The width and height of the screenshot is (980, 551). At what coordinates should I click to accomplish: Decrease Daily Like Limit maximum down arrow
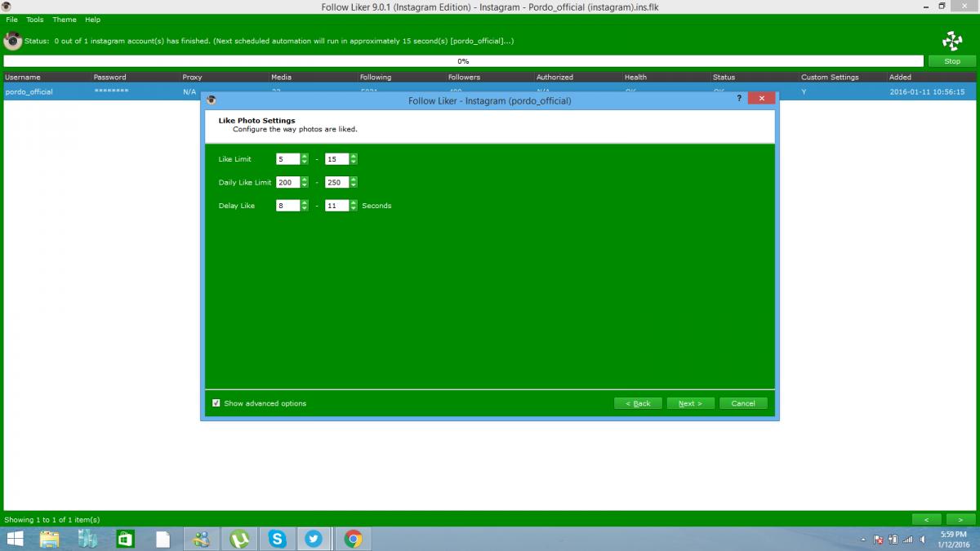(354, 185)
